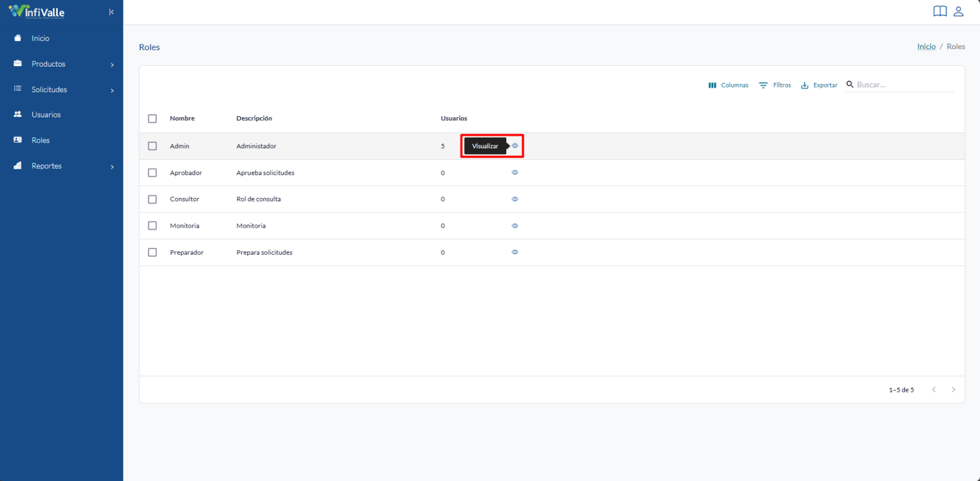
Task: Click the Rol de consulta description cell
Action: (258, 199)
